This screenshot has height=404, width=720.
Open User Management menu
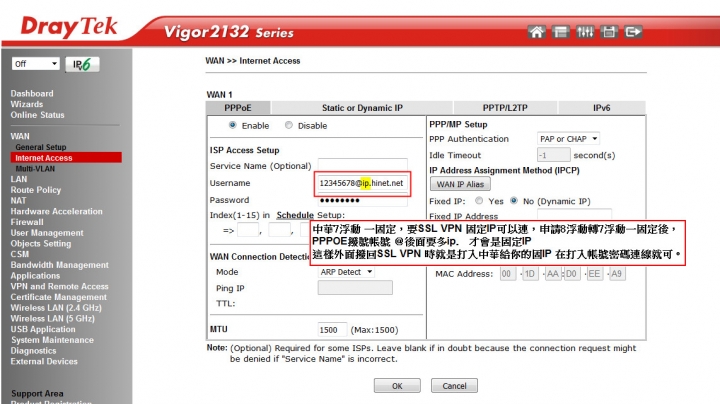pos(47,233)
